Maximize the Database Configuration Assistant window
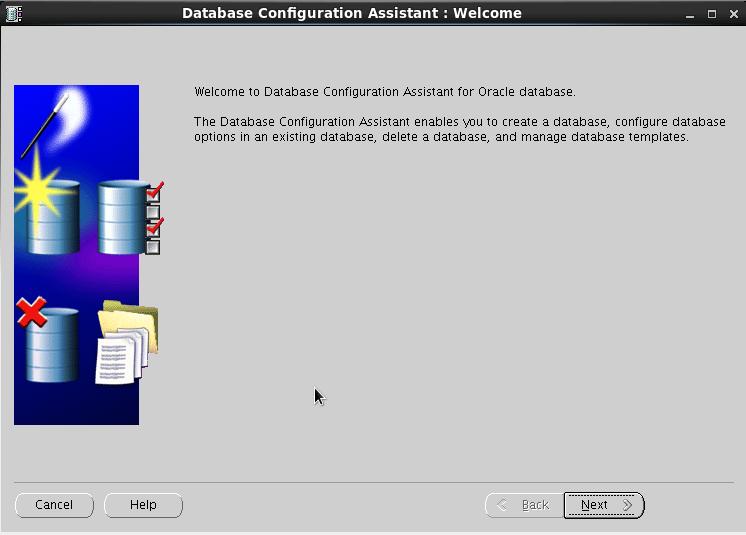The width and height of the screenshot is (746, 535). (712, 14)
